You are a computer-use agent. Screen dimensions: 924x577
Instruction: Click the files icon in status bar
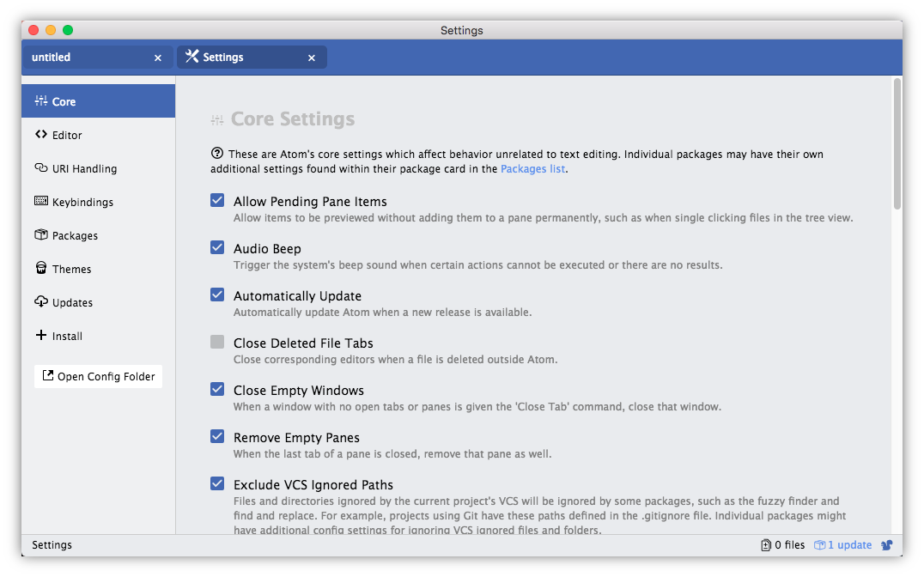pyautogui.click(x=765, y=545)
